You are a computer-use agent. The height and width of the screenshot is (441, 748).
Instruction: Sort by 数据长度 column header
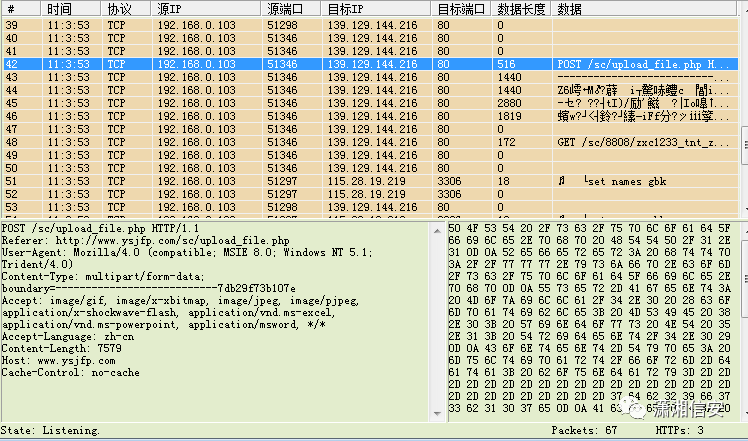click(521, 9)
